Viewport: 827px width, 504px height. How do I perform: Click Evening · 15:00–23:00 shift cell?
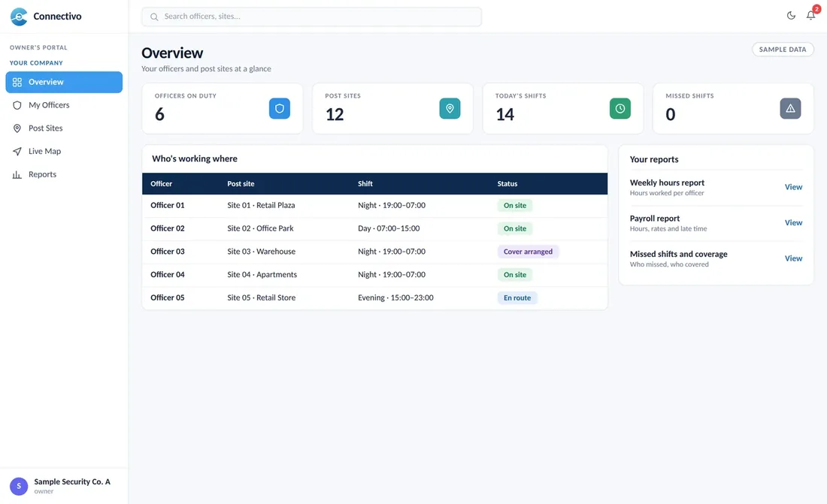point(395,298)
